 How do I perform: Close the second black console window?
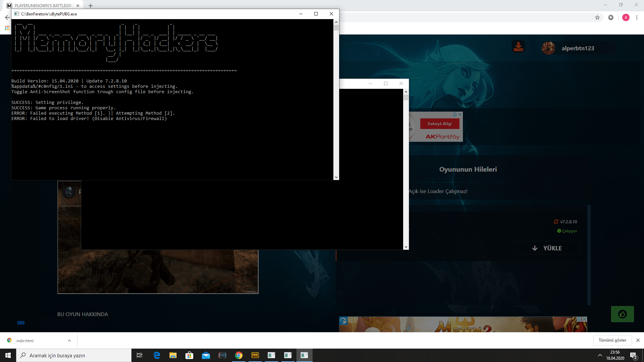click(401, 83)
